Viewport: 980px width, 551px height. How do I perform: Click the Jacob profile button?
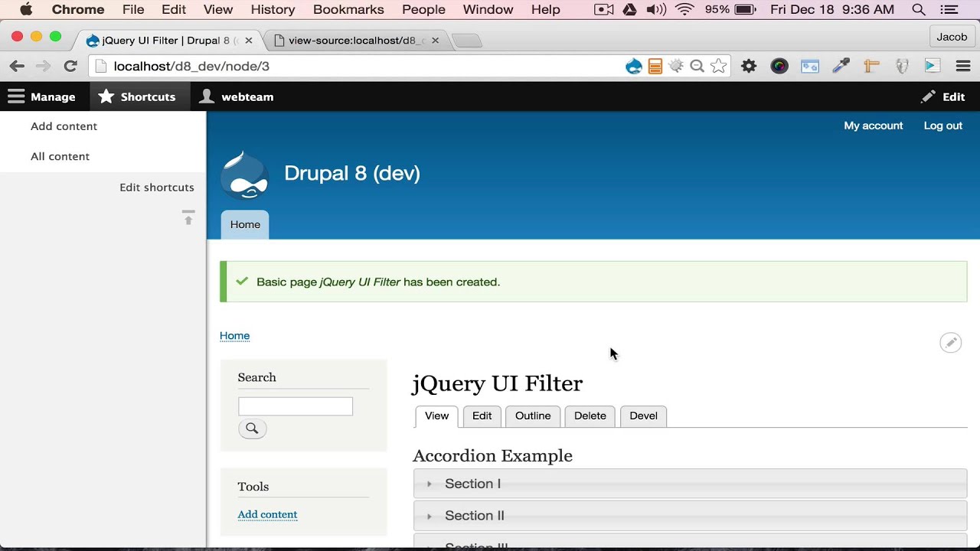tap(952, 37)
